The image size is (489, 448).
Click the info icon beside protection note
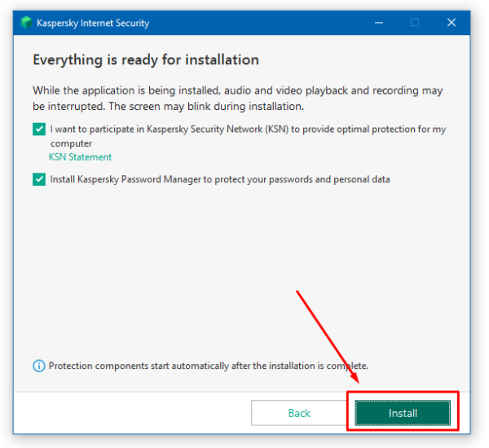coord(39,367)
